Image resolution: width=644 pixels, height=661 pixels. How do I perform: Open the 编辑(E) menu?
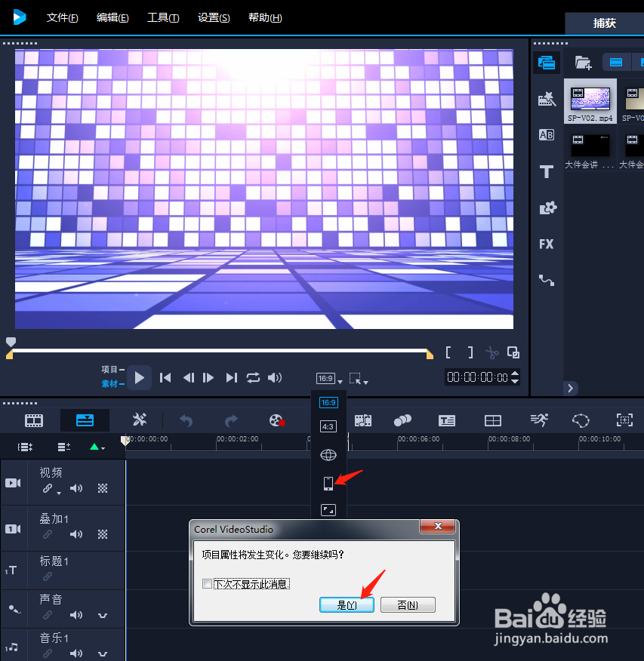pyautogui.click(x=112, y=17)
